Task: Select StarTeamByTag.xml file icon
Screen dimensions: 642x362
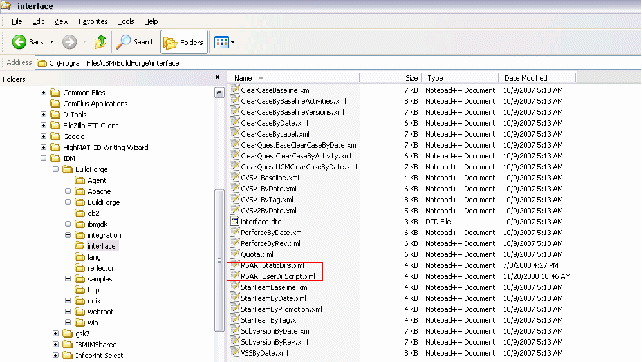Action: 235,320
